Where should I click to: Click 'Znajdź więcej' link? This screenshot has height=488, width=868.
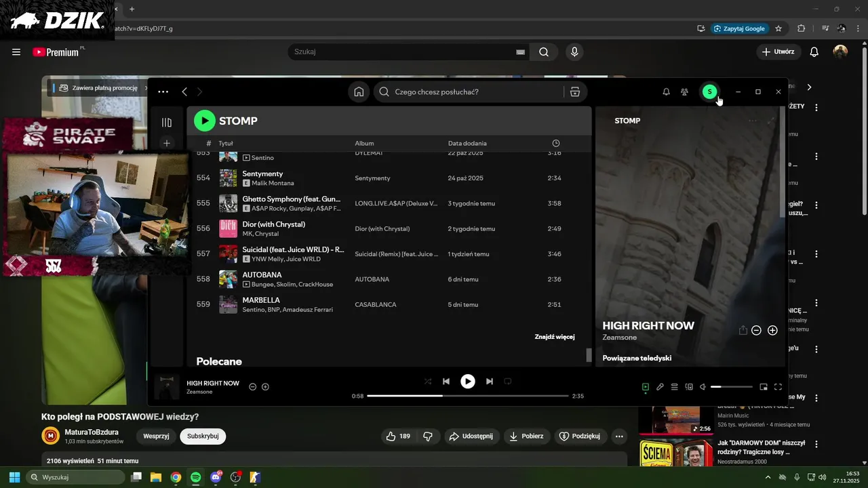coord(554,337)
